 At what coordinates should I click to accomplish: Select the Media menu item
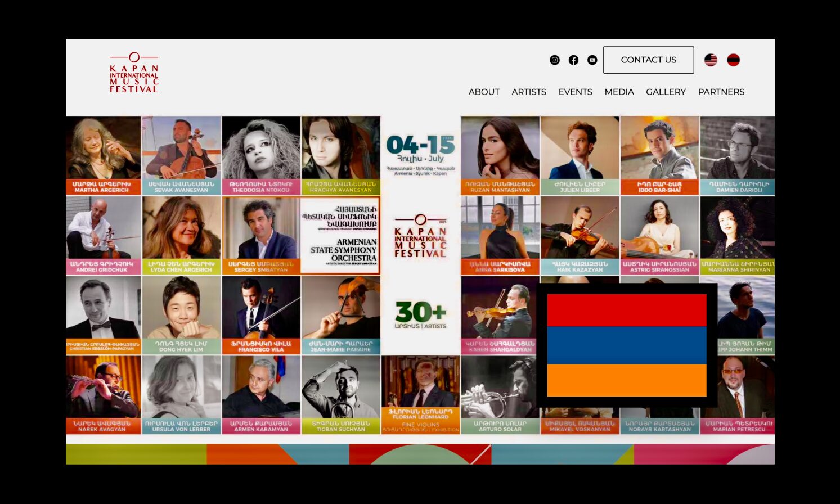(x=619, y=92)
